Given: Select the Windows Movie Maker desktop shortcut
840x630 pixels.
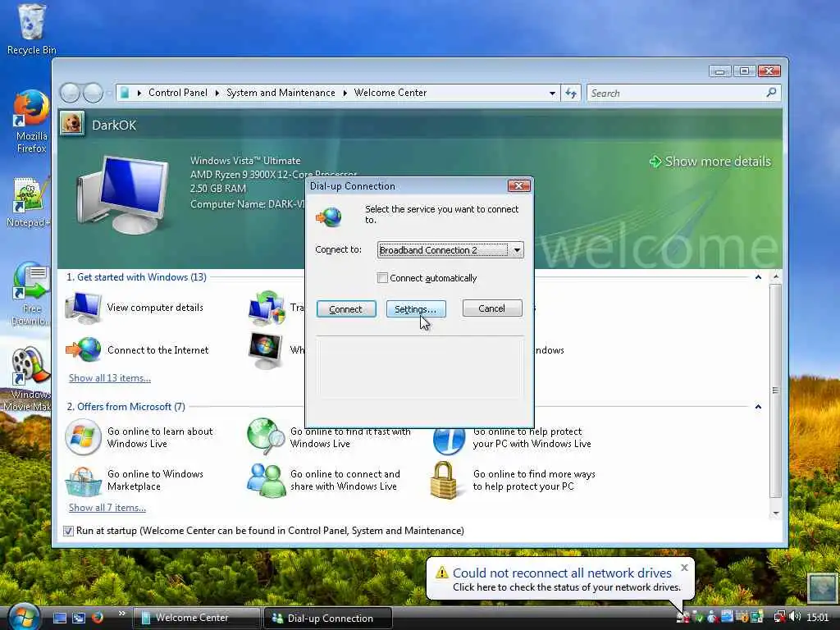Looking at the screenshot, I should click(x=28, y=379).
